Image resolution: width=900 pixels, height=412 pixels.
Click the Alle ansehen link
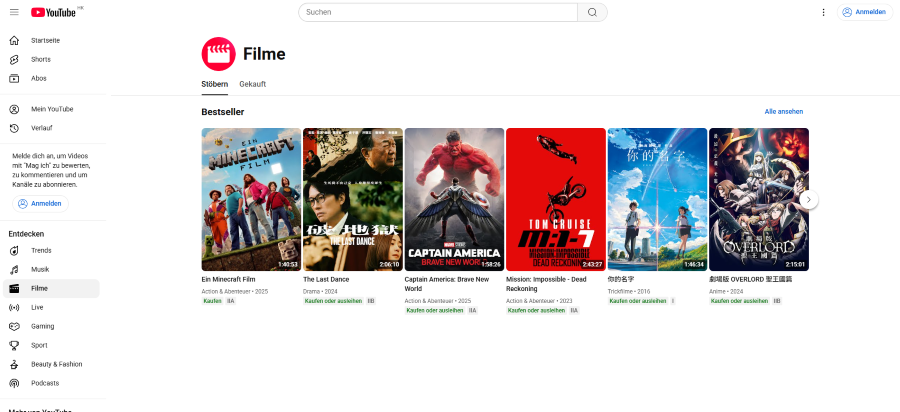coord(783,112)
